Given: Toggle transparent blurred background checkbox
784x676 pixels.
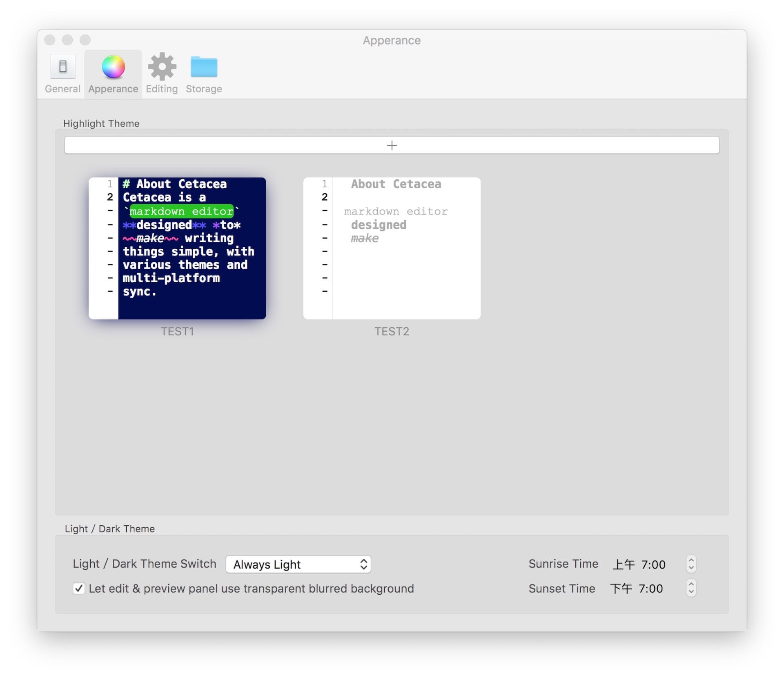Looking at the screenshot, I should pyautogui.click(x=79, y=588).
